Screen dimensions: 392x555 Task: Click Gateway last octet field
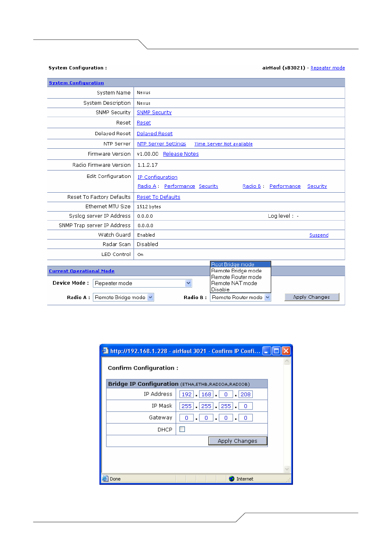(x=246, y=418)
